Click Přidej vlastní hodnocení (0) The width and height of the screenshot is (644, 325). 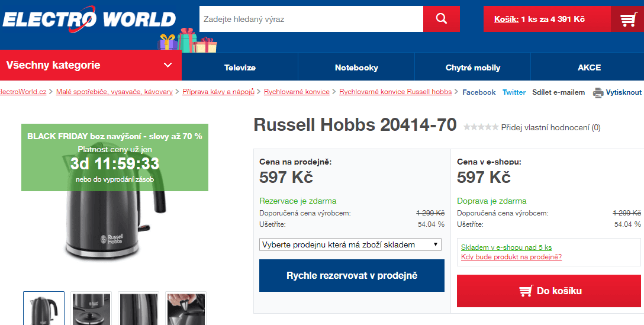550,127
